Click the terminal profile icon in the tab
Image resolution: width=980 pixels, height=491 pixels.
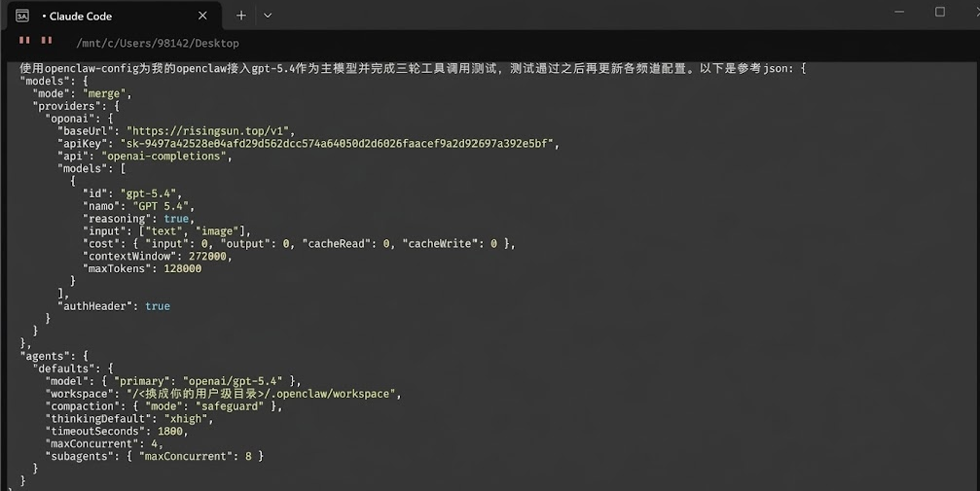tap(22, 16)
